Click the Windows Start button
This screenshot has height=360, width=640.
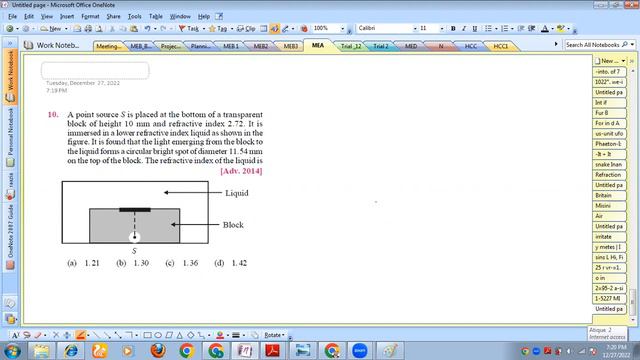[12, 351]
